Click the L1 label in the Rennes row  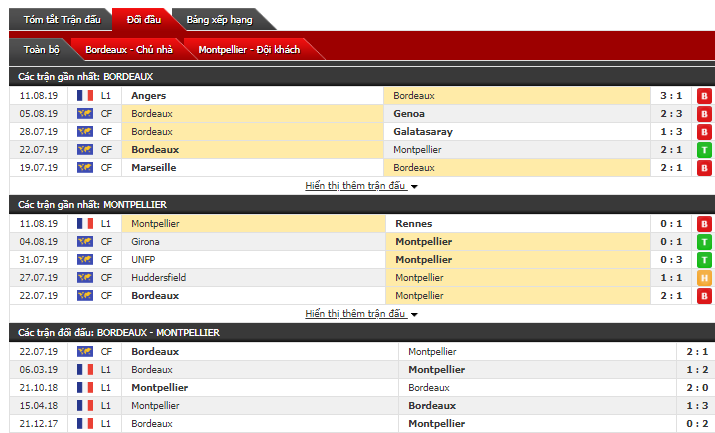[x=106, y=224]
